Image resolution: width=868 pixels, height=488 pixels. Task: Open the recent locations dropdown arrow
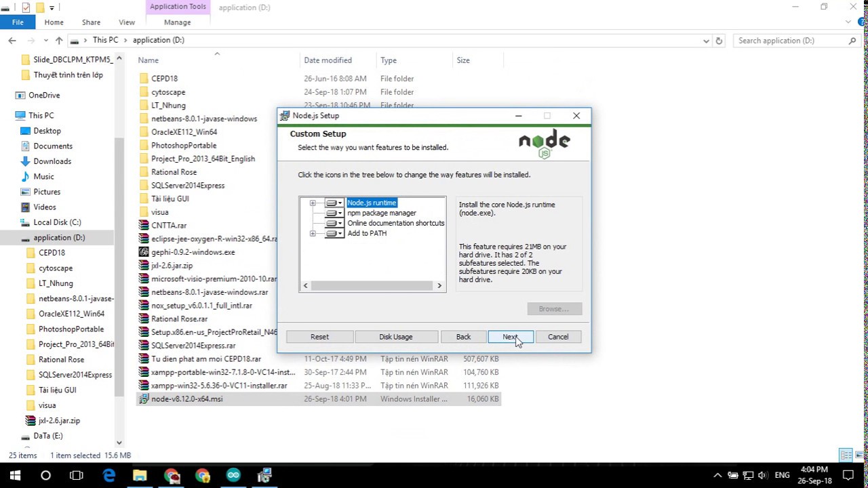click(45, 41)
